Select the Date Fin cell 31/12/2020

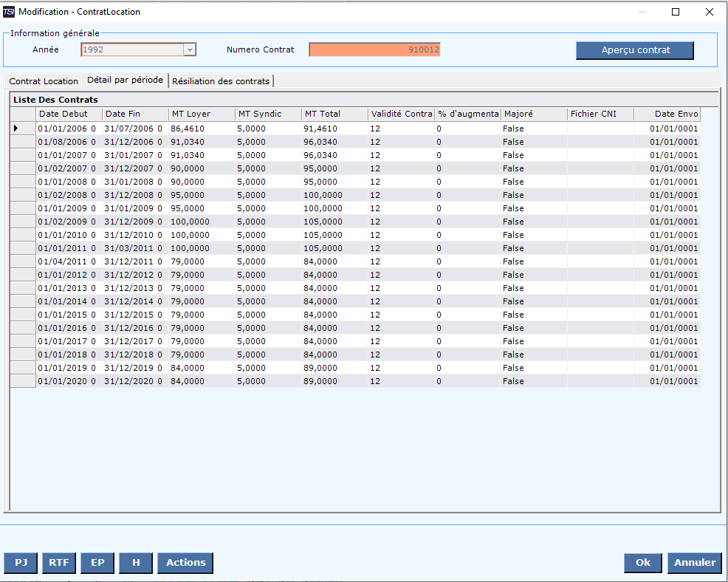pos(136,381)
